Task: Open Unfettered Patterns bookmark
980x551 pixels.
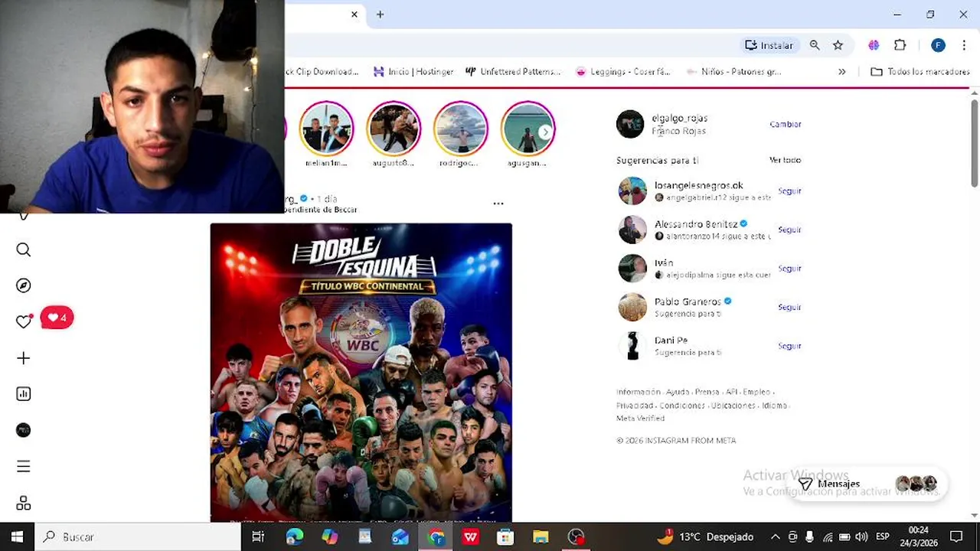Action: click(x=514, y=71)
